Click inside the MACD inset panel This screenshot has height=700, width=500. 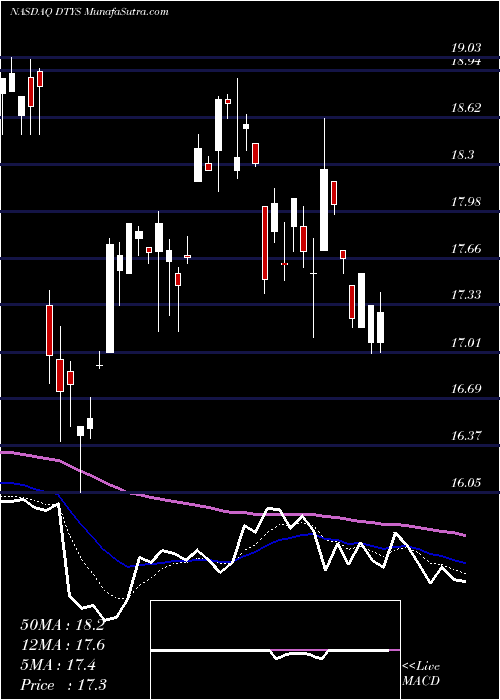click(x=275, y=650)
